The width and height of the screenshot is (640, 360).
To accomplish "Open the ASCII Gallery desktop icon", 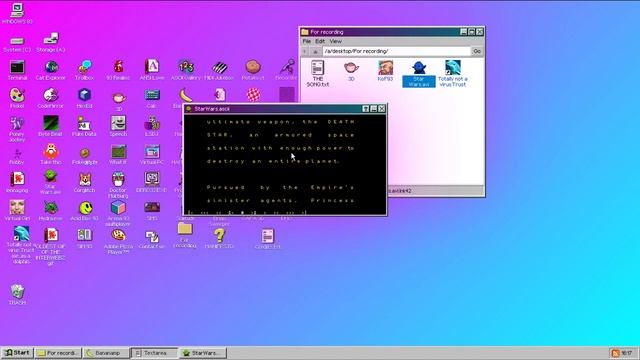I will pos(186,70).
